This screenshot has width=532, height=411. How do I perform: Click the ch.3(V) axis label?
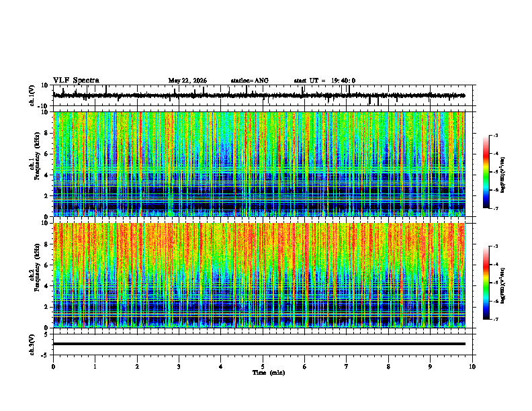point(32,345)
